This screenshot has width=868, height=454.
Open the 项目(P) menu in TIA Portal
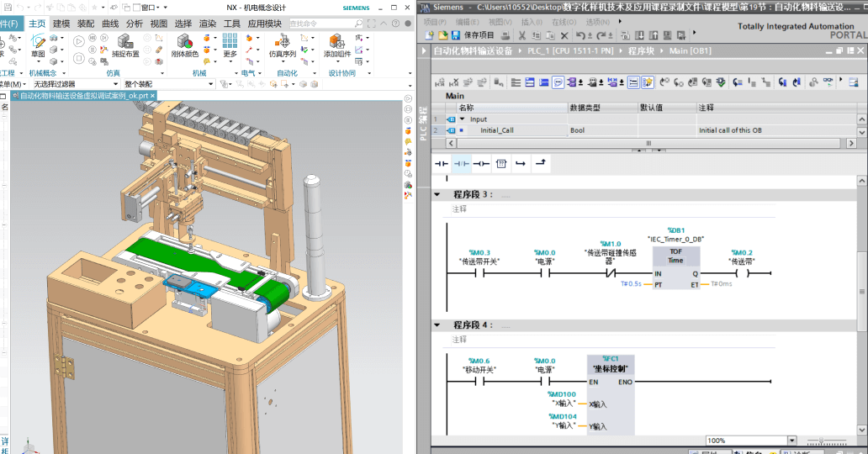coord(435,22)
